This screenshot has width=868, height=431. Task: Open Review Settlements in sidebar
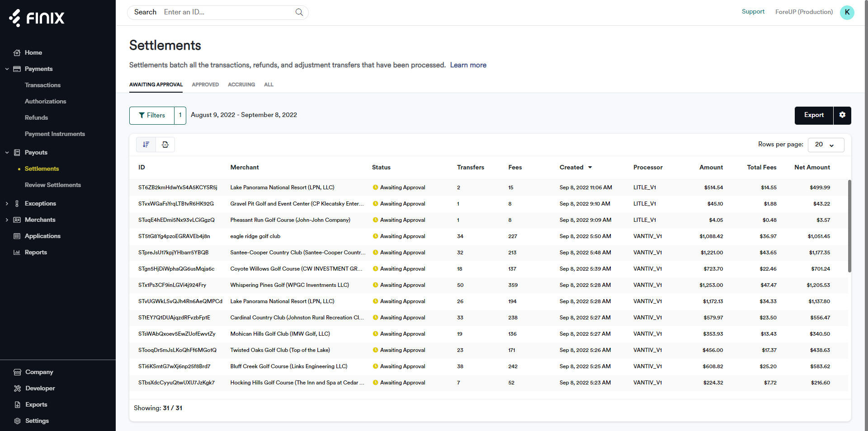pos(53,185)
